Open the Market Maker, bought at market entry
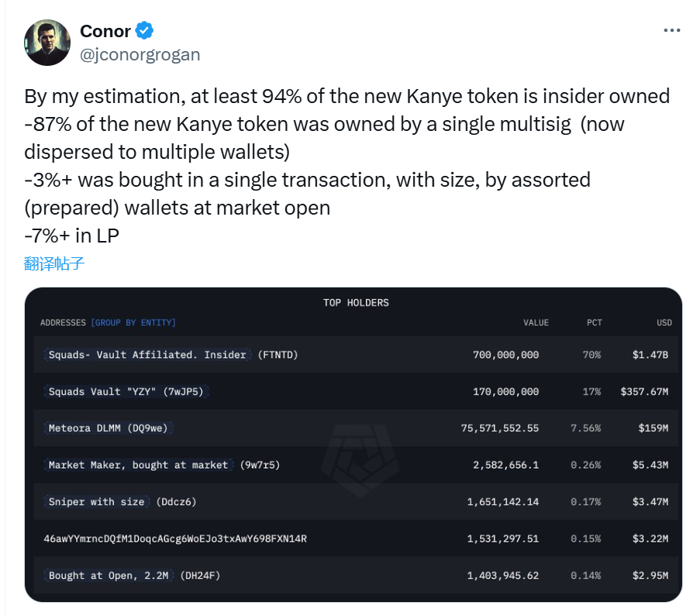Screen dimensions: 700x616 [138, 465]
